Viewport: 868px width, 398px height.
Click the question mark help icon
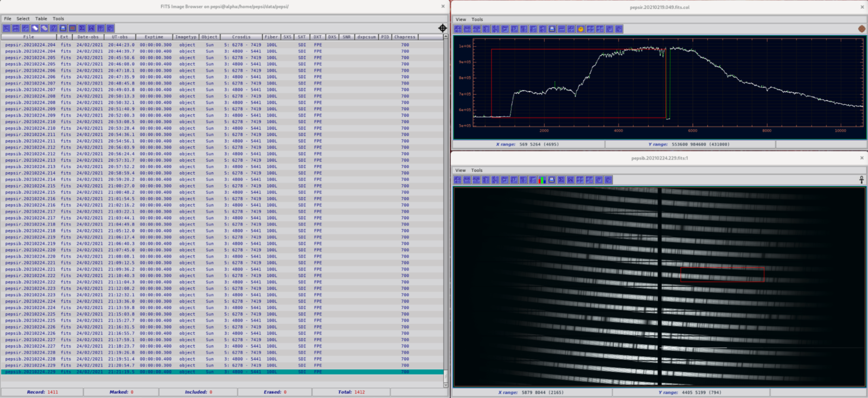pos(54,28)
